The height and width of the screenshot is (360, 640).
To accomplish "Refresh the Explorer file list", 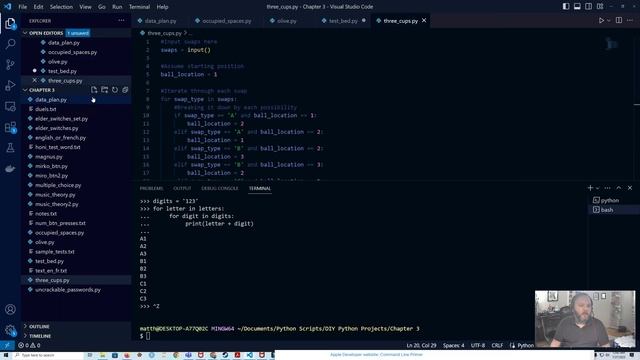I will (115, 90).
